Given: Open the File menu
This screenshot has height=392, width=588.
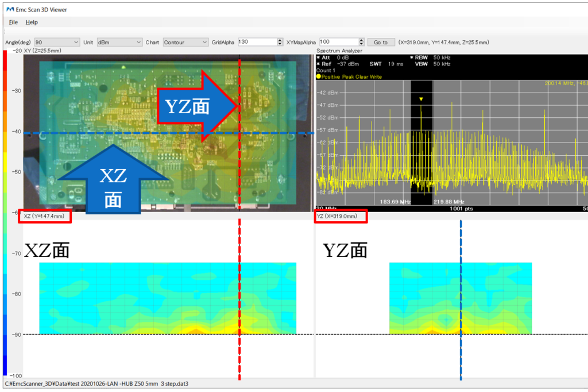Looking at the screenshot, I should (13, 22).
